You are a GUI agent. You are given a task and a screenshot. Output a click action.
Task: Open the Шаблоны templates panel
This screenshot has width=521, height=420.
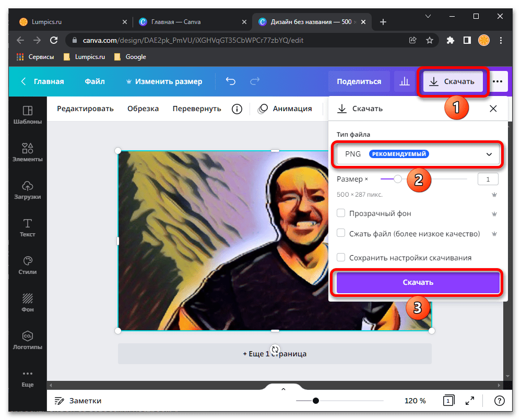point(28,115)
